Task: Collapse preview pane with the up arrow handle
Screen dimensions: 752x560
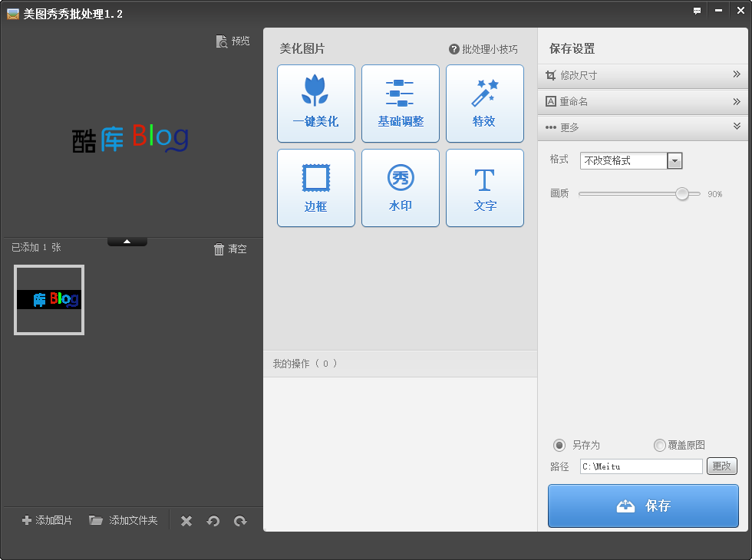Action: click(127, 242)
